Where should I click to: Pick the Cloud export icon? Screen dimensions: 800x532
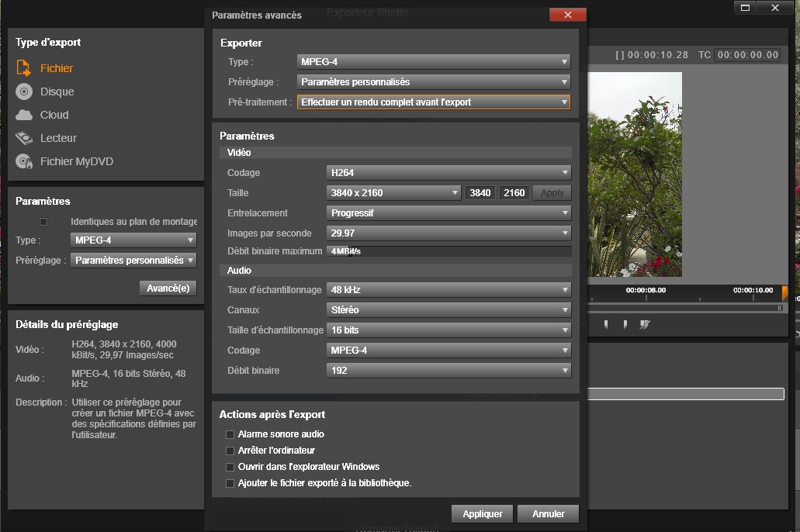[23, 115]
